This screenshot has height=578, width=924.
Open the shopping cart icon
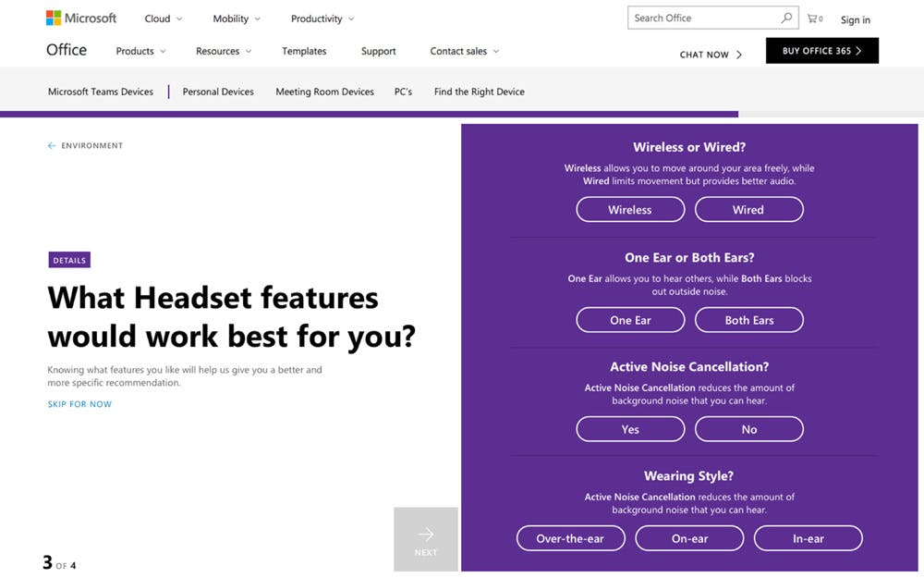pos(814,18)
